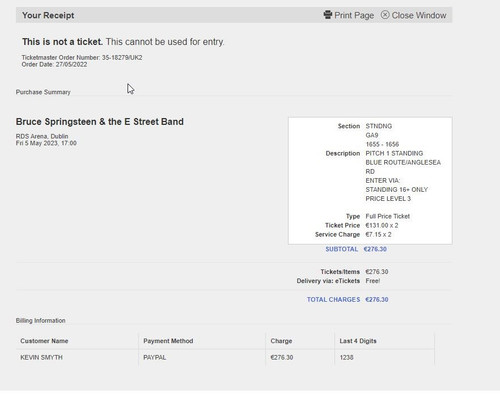Select the Customer Name column header
Viewport: 500px width, 396px height.
click(44, 341)
